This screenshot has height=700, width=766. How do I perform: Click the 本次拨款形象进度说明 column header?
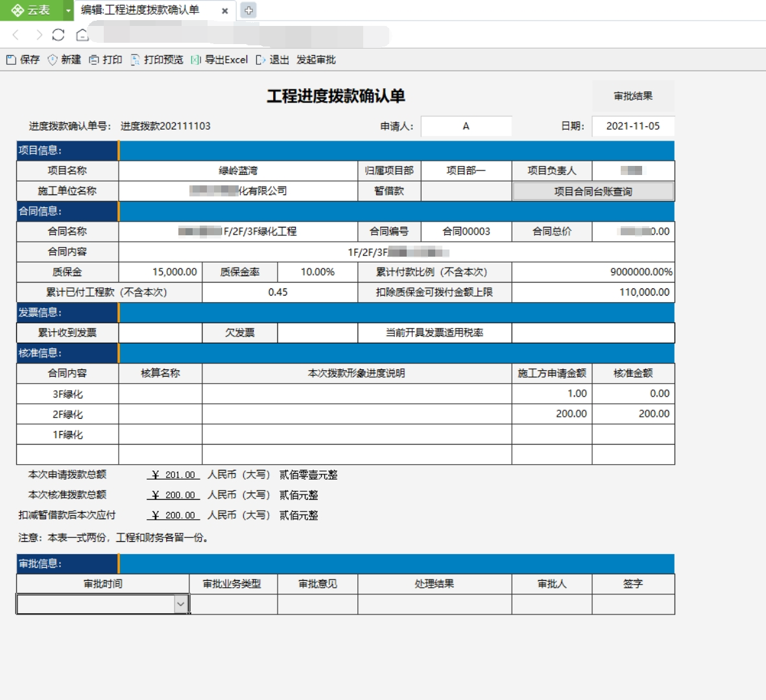[x=357, y=373]
